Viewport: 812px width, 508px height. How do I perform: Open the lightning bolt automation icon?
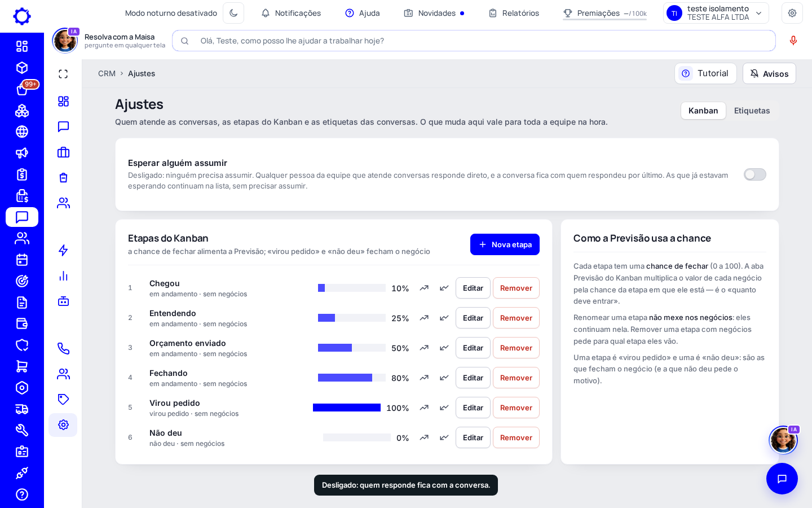coord(63,250)
